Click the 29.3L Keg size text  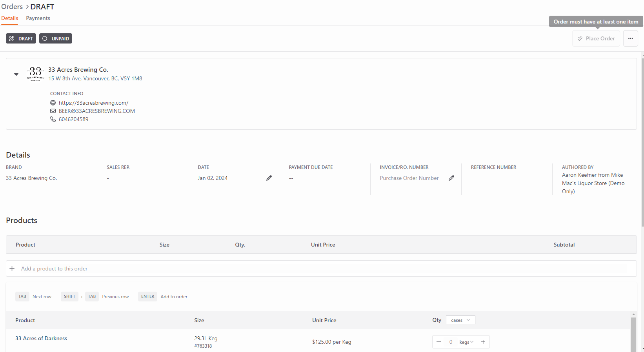click(206, 338)
